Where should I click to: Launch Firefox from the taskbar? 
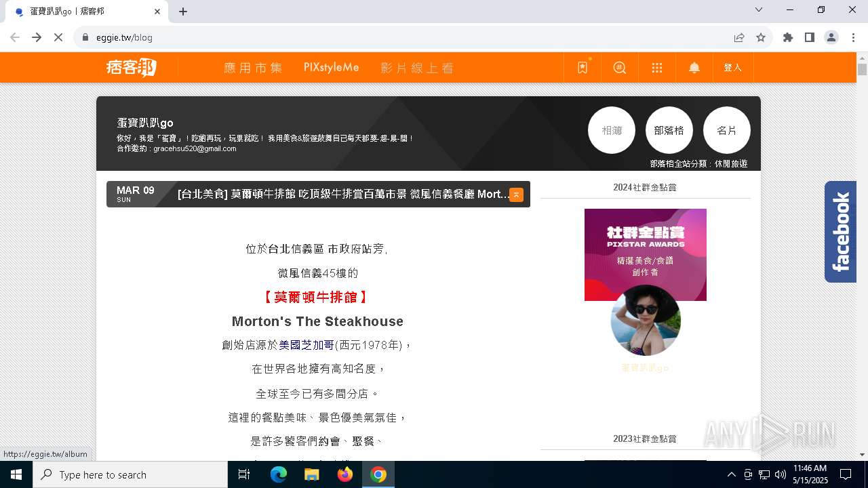click(345, 474)
